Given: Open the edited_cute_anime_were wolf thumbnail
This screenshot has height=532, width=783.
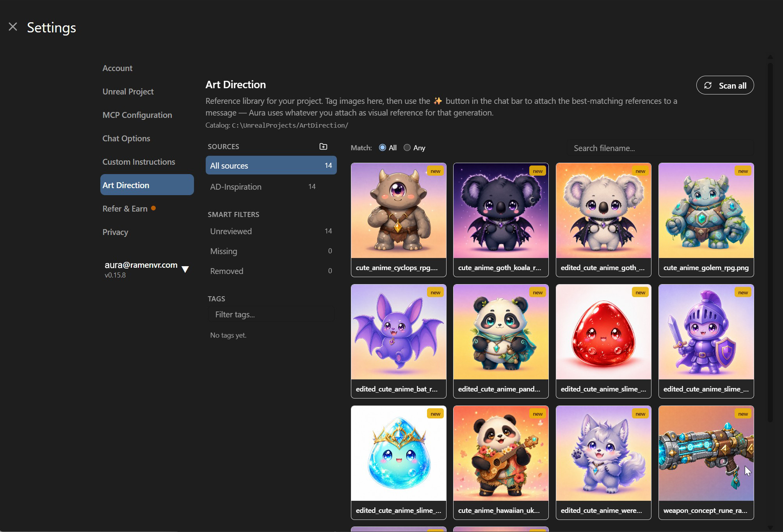Looking at the screenshot, I should [603, 463].
